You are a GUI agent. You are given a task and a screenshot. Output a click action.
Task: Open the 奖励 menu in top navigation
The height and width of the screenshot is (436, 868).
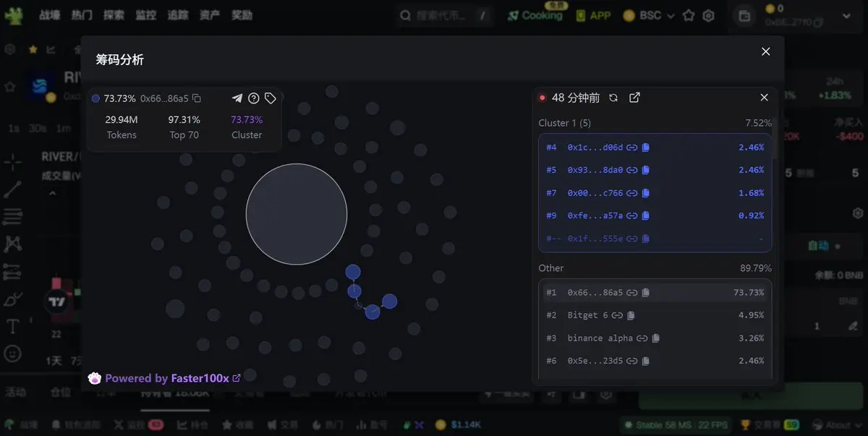pos(242,15)
